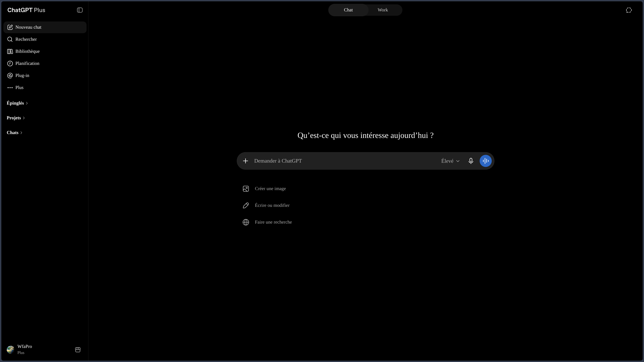Select Nouveau chat in the sidebar
Screen dimensions: 644x362
(x=45, y=27)
